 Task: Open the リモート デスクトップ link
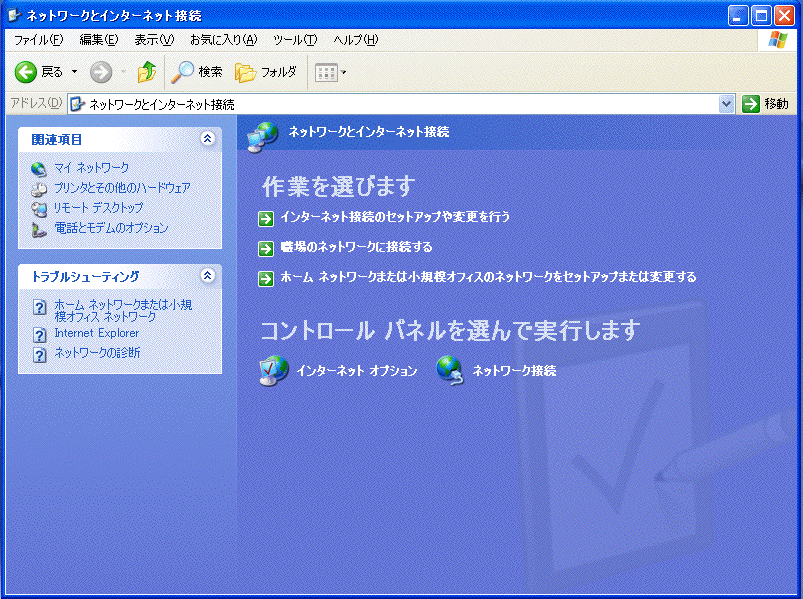pyautogui.click(x=98, y=207)
